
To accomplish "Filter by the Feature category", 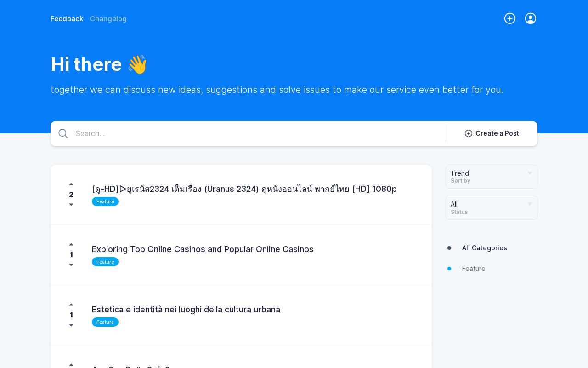I will (474, 269).
